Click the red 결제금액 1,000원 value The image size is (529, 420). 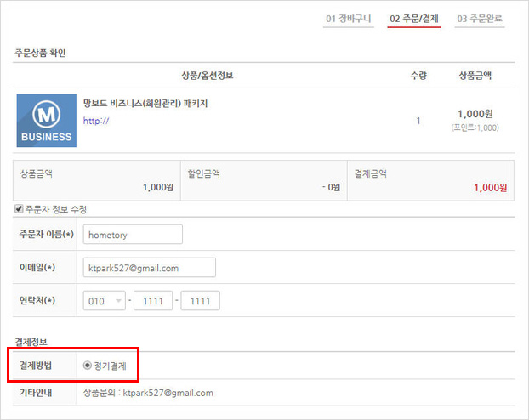[490, 188]
